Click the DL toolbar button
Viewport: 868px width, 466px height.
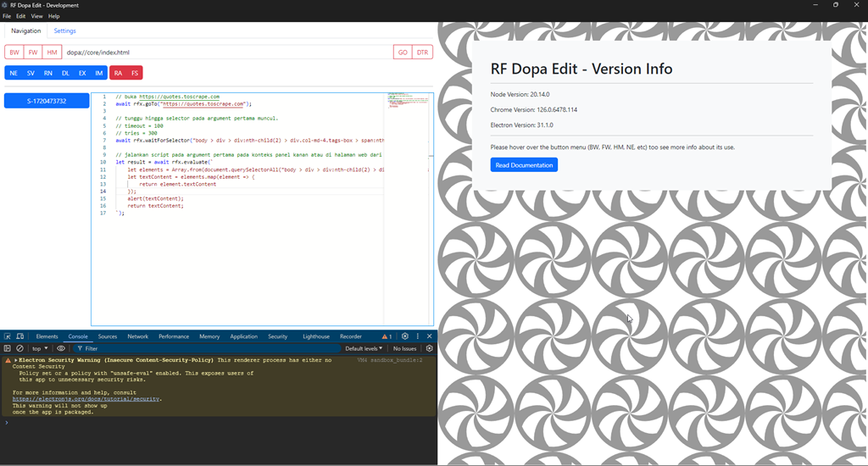65,73
